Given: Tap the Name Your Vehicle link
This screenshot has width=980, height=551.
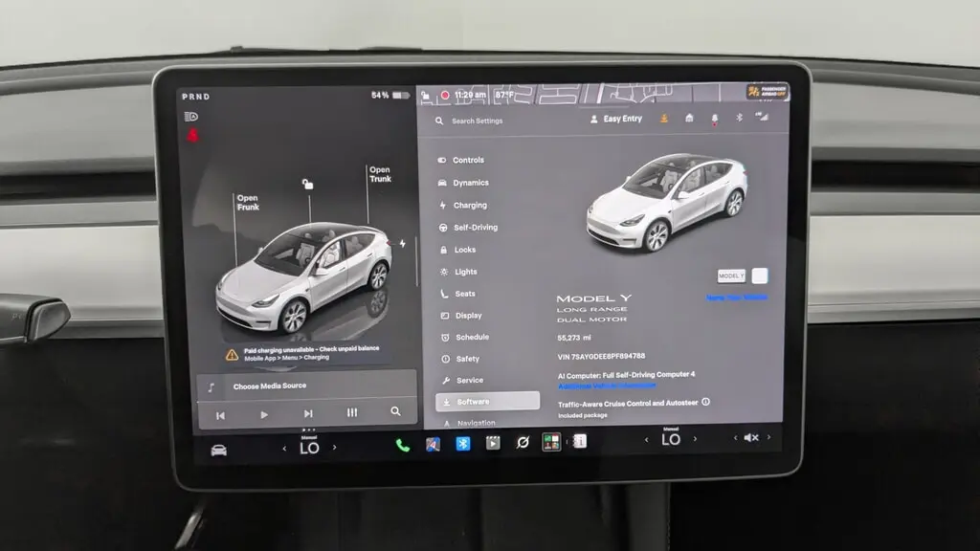Looking at the screenshot, I should point(736,298).
